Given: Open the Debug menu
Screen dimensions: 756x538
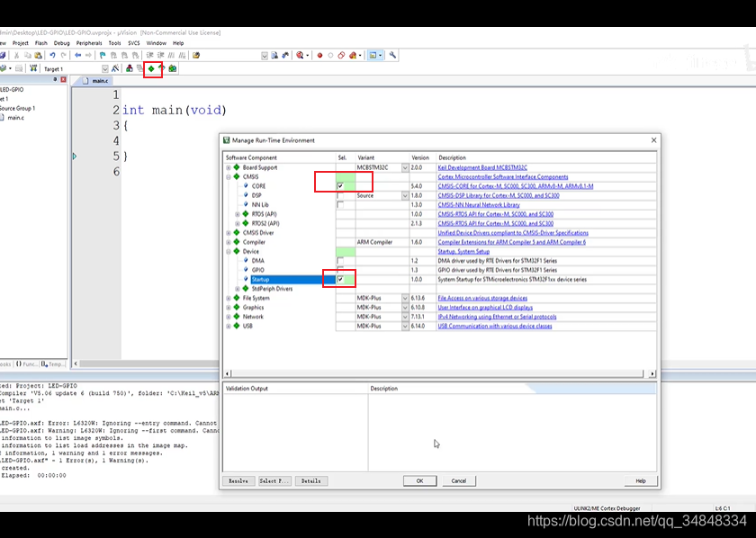Looking at the screenshot, I should pyautogui.click(x=62, y=43).
